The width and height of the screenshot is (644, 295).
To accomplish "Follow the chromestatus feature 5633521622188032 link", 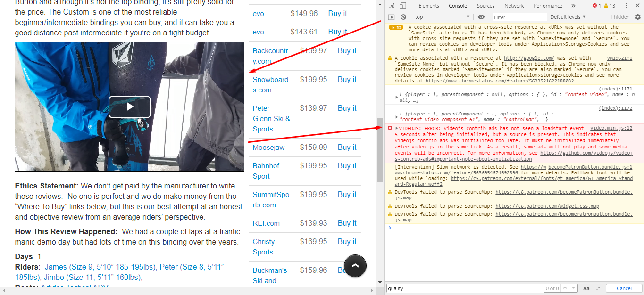I will coord(499,81).
